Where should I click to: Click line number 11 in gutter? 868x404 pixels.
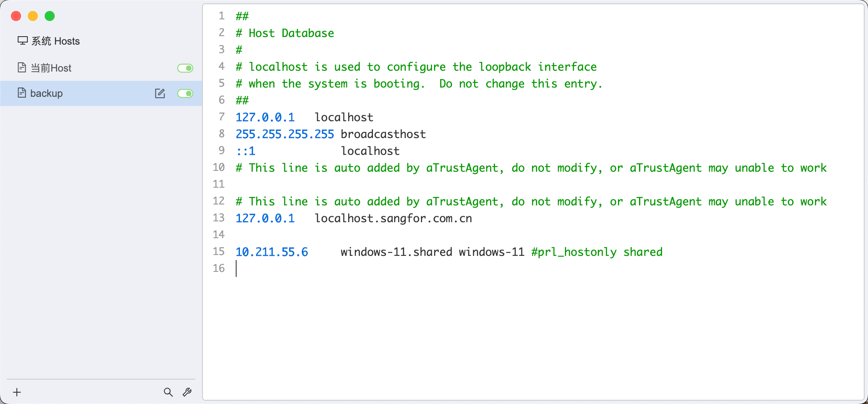click(219, 184)
